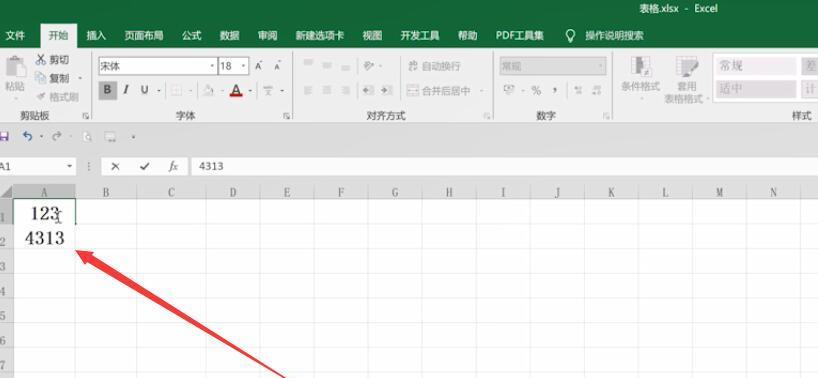Open the File (文件) tab
This screenshot has height=378, width=818.
[x=15, y=35]
